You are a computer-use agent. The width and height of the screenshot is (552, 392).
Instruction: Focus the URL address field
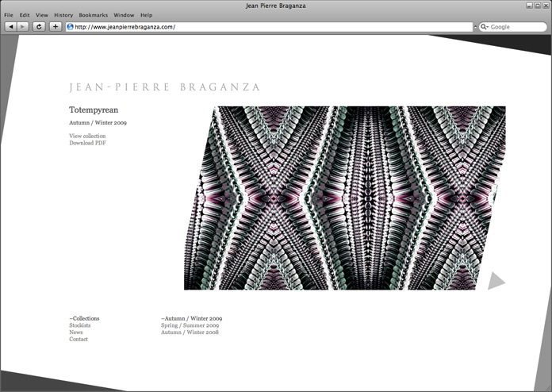[270, 27]
